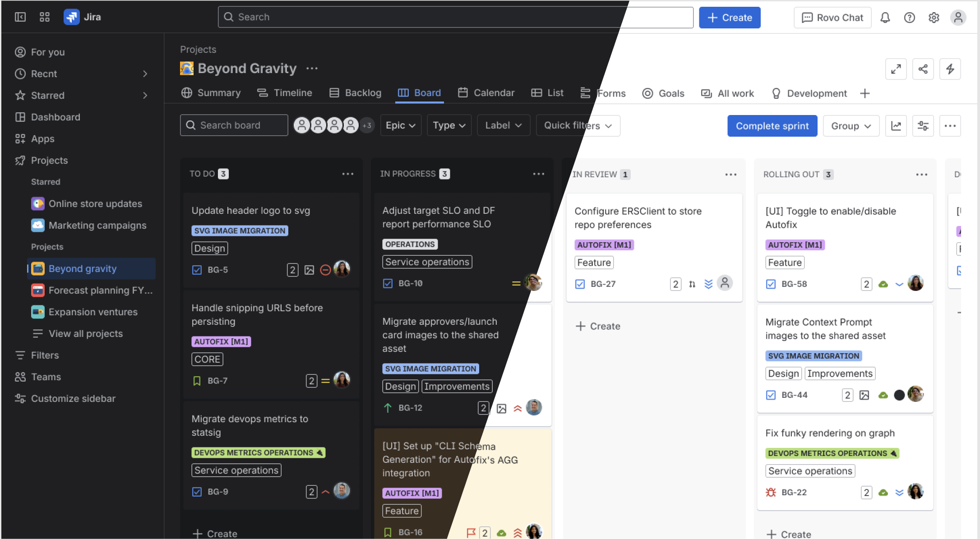The height and width of the screenshot is (539, 980).
Task: Click the Complete sprint button
Action: [x=772, y=126]
